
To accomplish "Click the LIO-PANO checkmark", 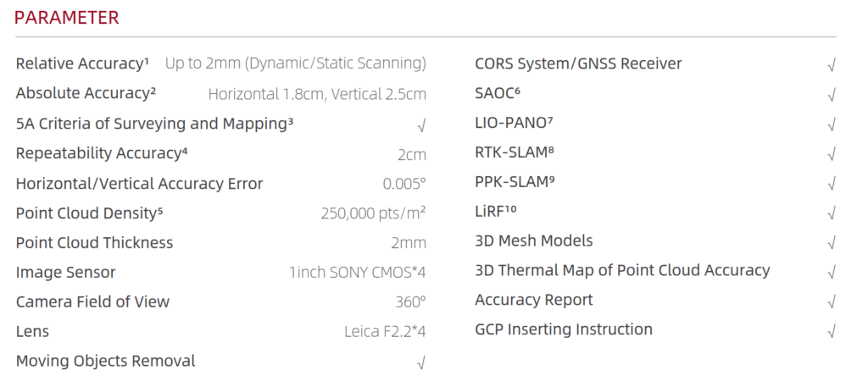I will 831,125.
